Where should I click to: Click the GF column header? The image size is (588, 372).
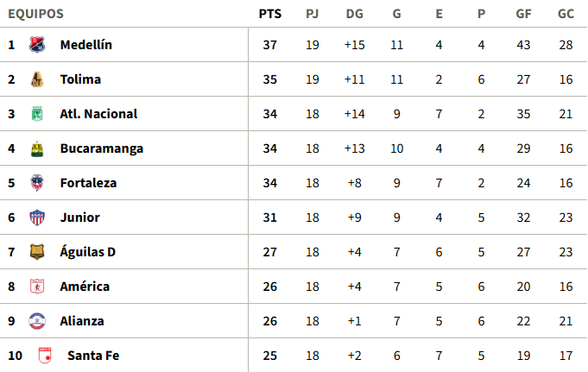point(523,14)
